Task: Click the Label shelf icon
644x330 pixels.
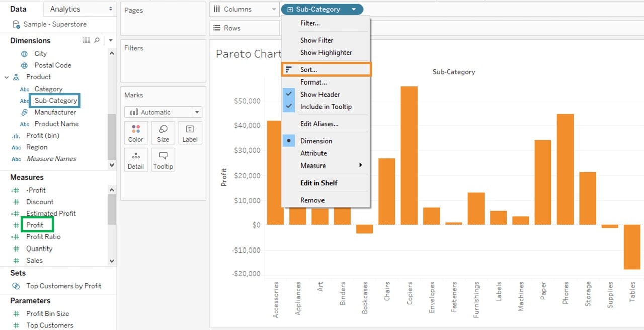Action: pos(190,132)
